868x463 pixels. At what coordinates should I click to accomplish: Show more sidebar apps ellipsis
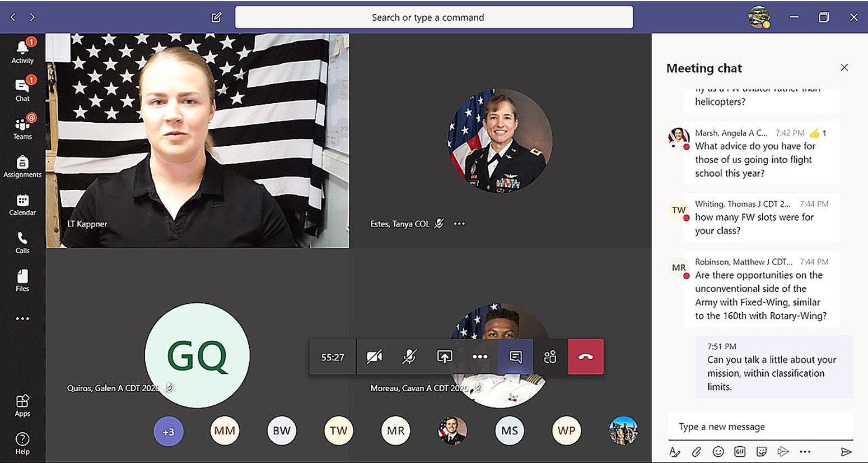[22, 318]
